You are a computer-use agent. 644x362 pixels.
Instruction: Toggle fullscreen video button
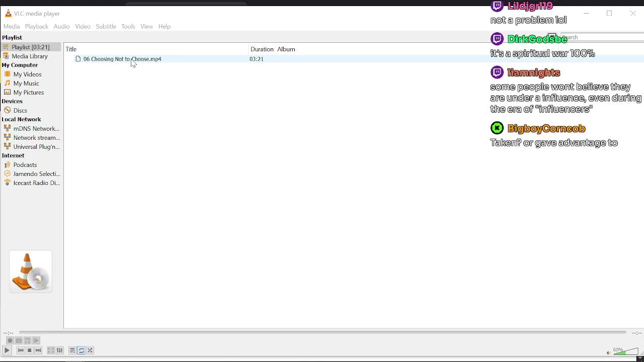51,350
